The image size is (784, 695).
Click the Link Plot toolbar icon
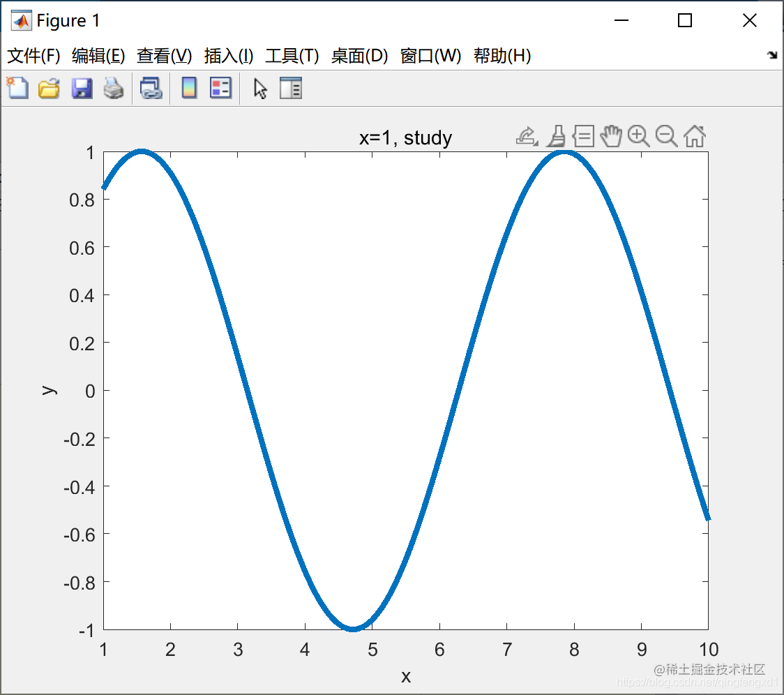[151, 89]
